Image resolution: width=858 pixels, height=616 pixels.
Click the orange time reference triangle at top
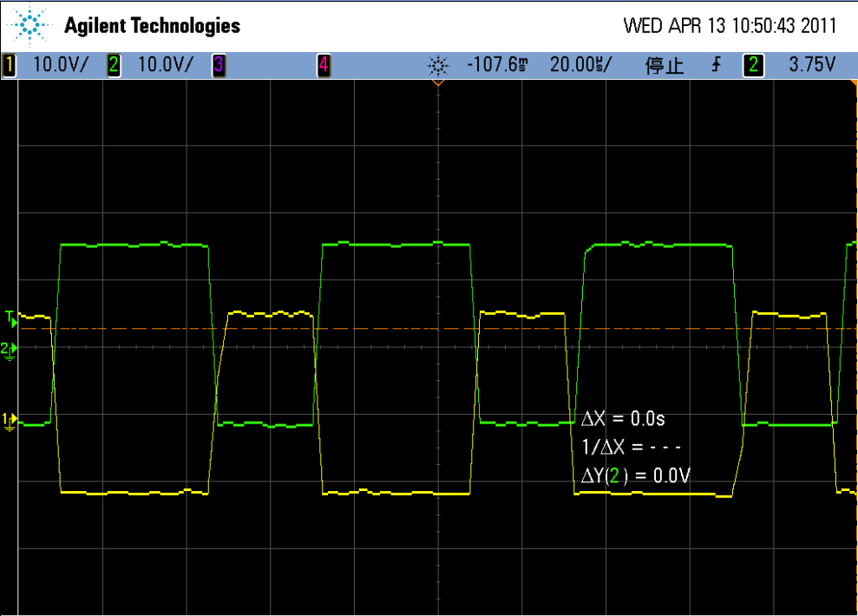point(438,83)
